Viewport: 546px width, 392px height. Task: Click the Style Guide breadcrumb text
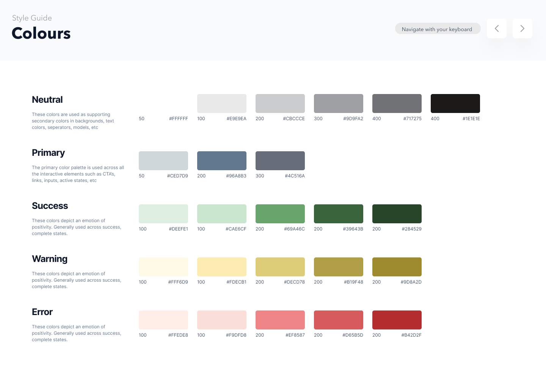(32, 18)
